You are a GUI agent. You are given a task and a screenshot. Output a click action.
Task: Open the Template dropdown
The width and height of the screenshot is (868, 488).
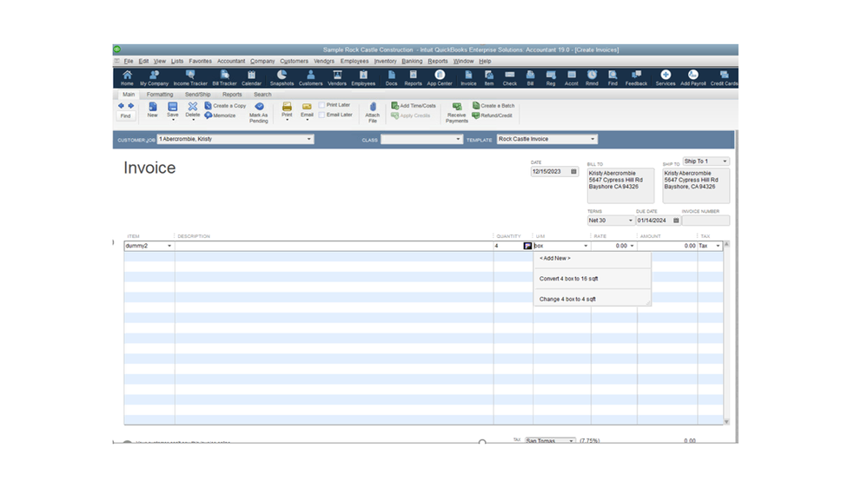click(x=593, y=139)
